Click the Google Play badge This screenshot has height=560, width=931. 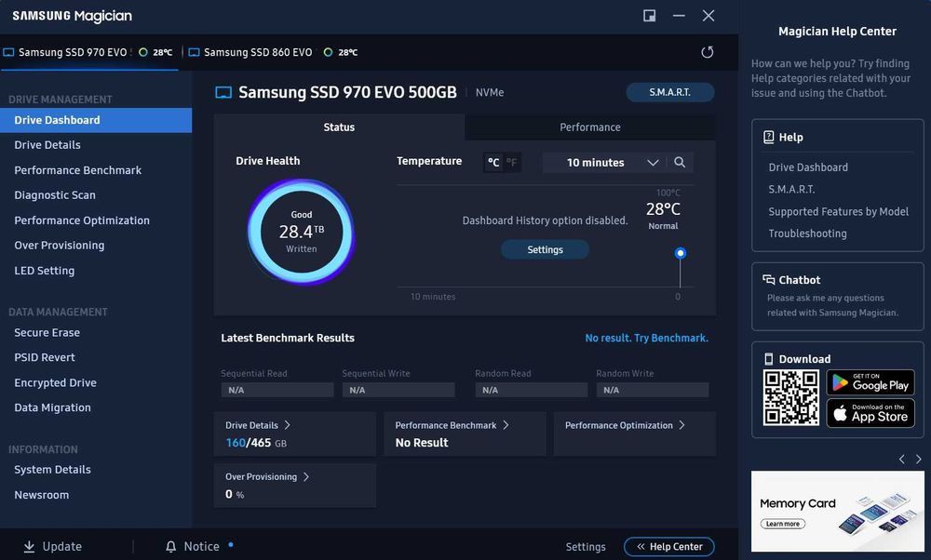(870, 382)
